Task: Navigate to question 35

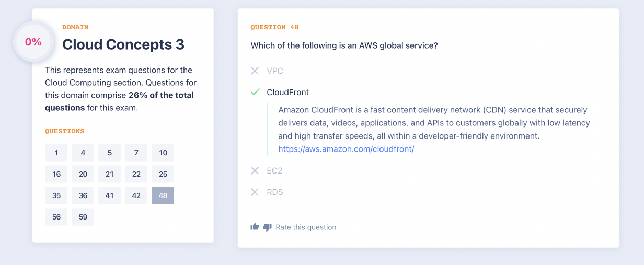Action: (56, 195)
